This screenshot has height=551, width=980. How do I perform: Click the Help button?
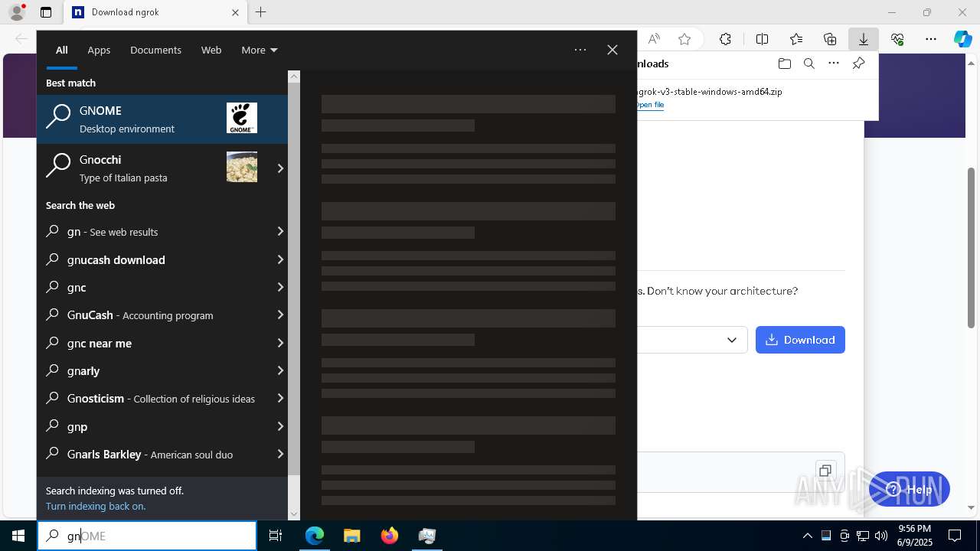pos(910,489)
